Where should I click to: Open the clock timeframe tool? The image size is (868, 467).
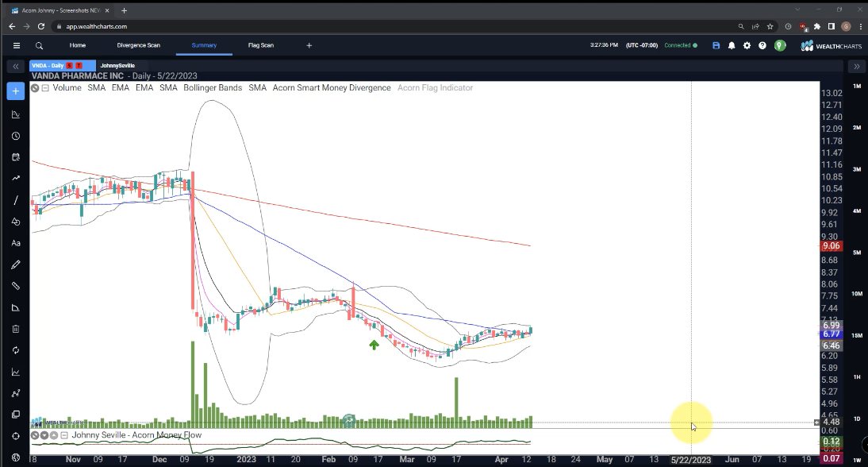[16, 137]
